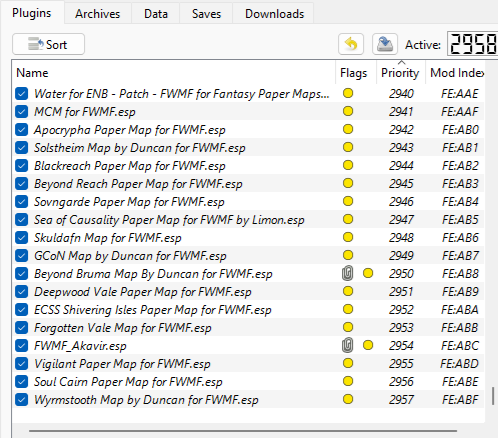Click yellow flag dot on Beyond Bruma row

pos(368,273)
